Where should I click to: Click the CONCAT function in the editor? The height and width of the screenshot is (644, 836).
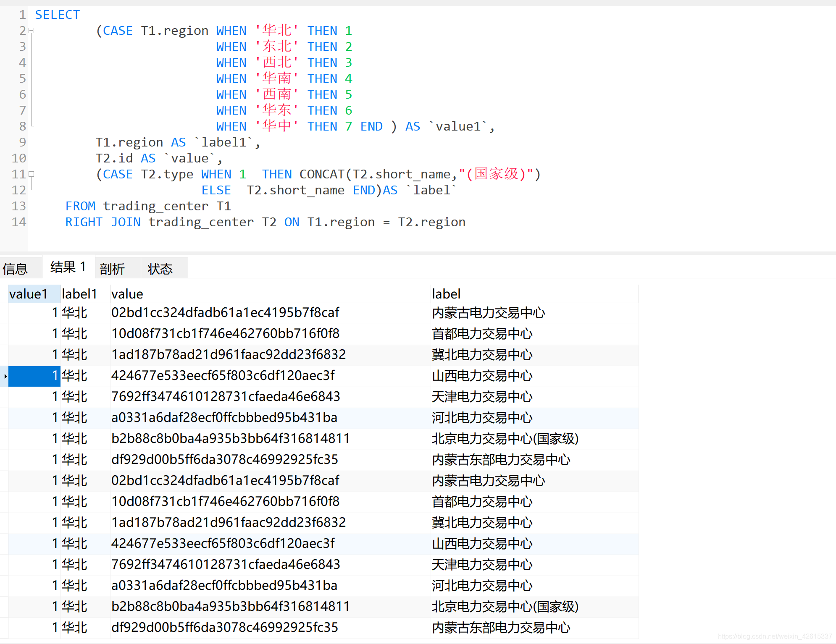[322, 174]
